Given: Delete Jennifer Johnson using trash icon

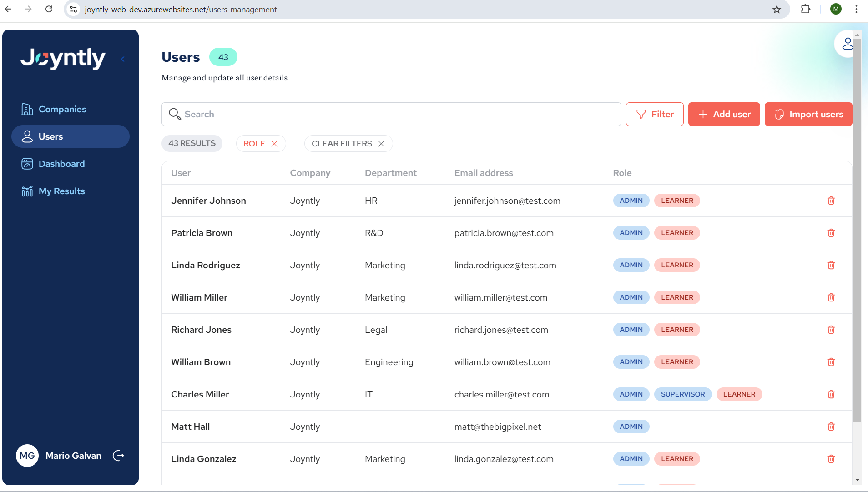Looking at the screenshot, I should point(831,201).
